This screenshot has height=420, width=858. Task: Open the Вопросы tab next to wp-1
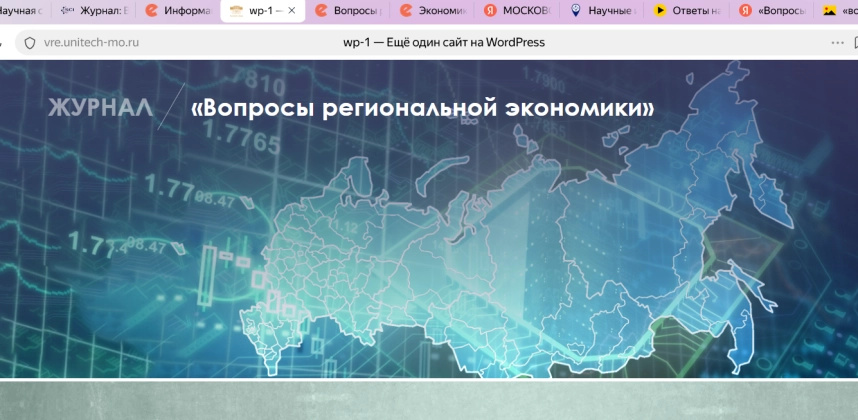coord(348,11)
